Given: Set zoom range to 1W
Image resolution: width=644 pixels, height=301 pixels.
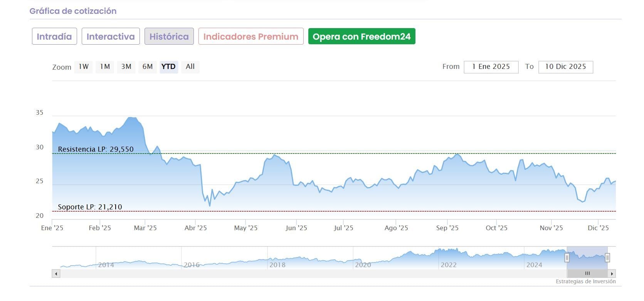Looking at the screenshot, I should coord(84,67).
